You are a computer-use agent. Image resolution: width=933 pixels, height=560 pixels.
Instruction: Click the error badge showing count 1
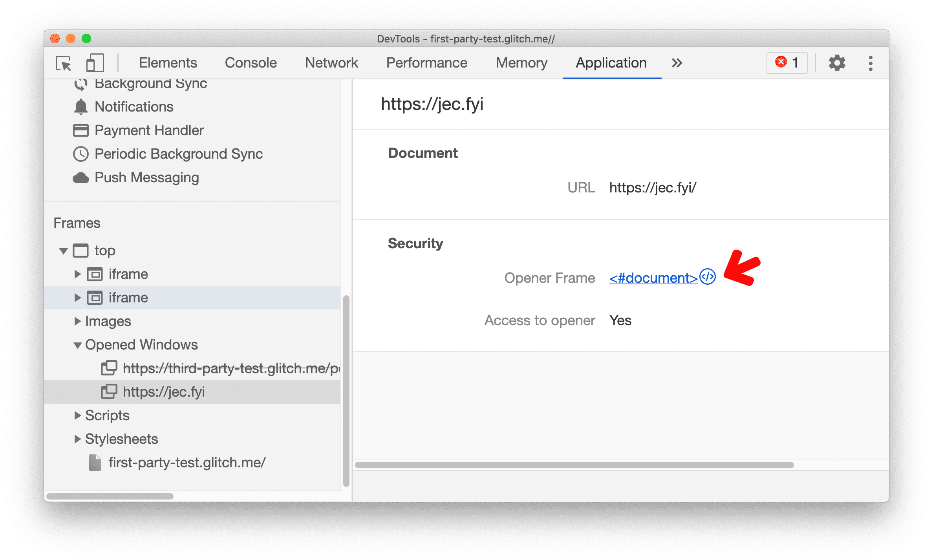[x=787, y=63]
